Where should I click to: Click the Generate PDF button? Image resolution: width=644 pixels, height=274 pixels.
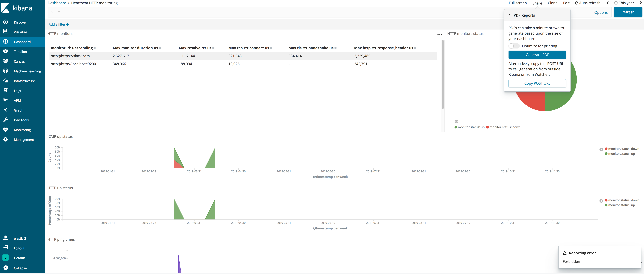(537, 55)
